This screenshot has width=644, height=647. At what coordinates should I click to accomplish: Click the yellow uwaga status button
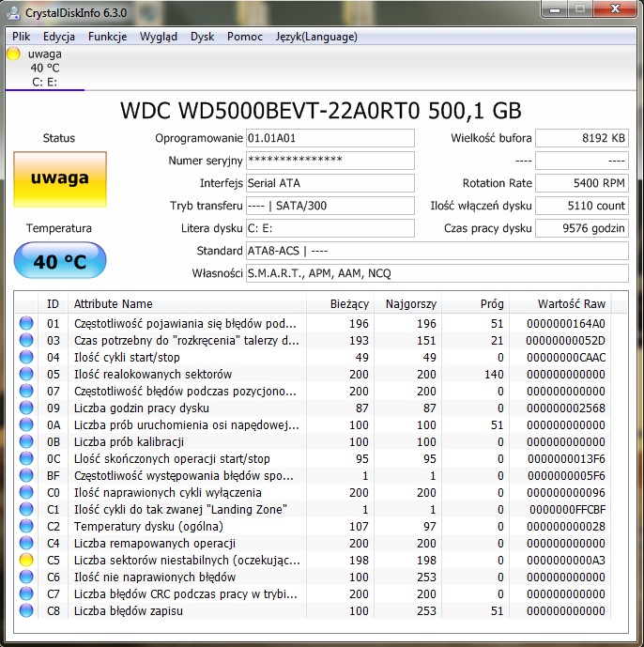(60, 179)
